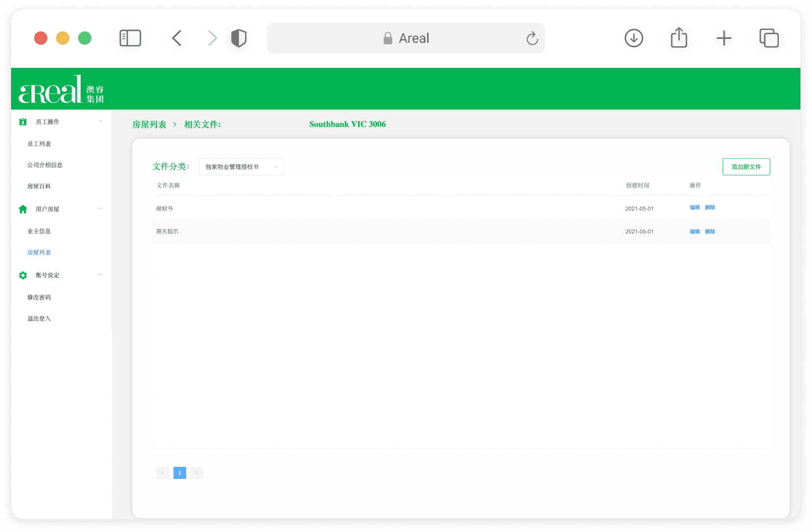Open the privacy shield icon
Viewport: 812px width, 532px height.
pyautogui.click(x=239, y=38)
